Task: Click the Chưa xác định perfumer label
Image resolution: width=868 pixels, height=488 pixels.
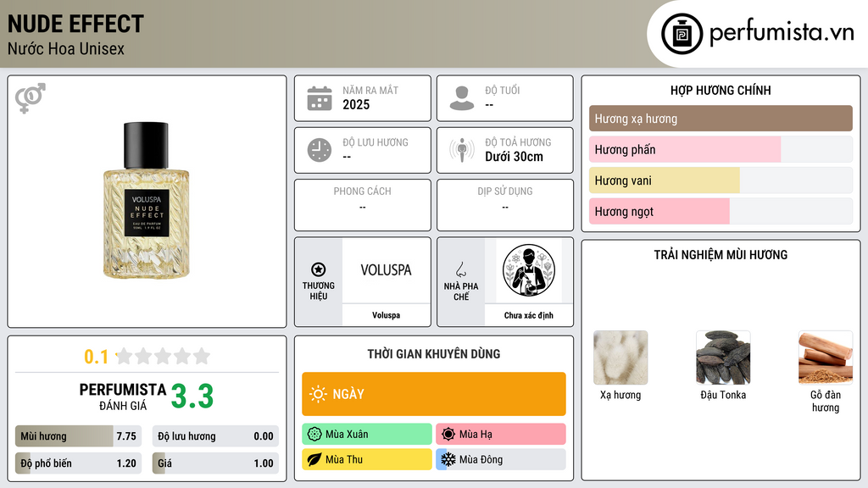Action: 529,315
